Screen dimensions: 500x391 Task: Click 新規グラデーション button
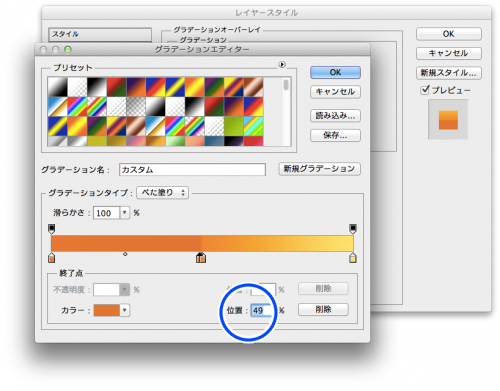click(319, 169)
